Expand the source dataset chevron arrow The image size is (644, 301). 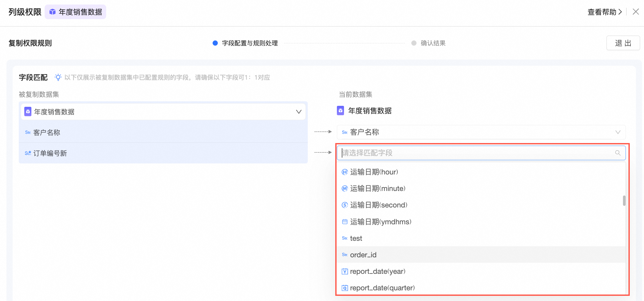click(299, 112)
